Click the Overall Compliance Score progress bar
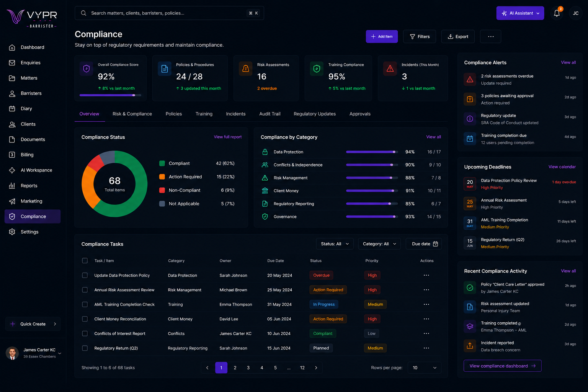The height and width of the screenshot is (392, 588). pos(110,95)
